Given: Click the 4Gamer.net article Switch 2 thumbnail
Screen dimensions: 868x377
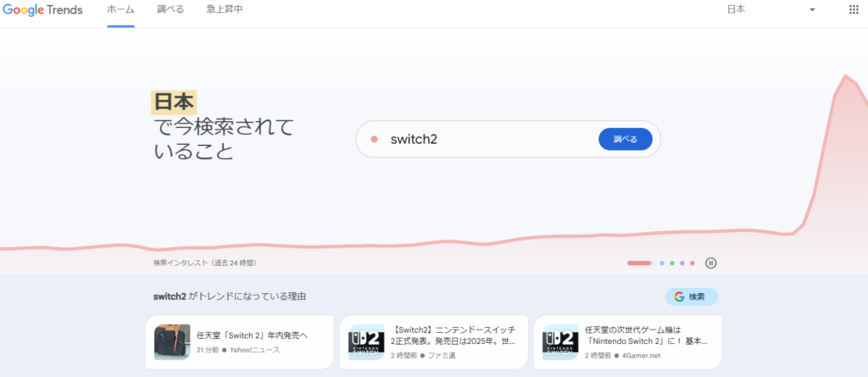Looking at the screenshot, I should (x=560, y=342).
